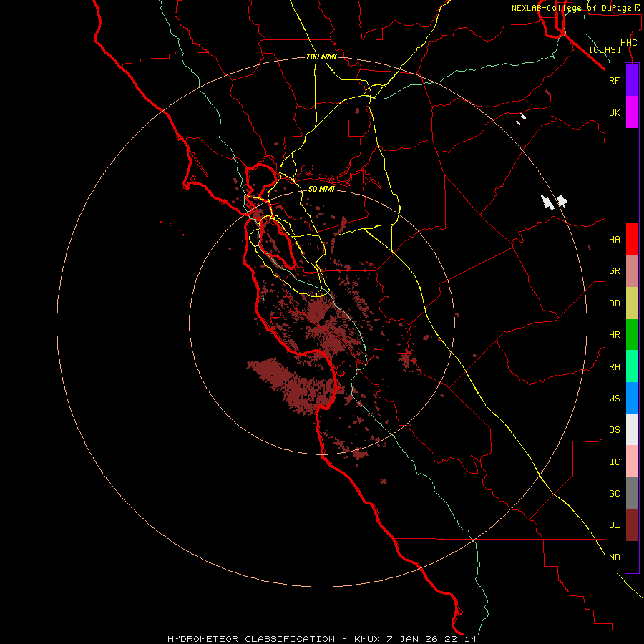
Task: Click the '50 NMI' range ring label
Action: [x=321, y=189]
